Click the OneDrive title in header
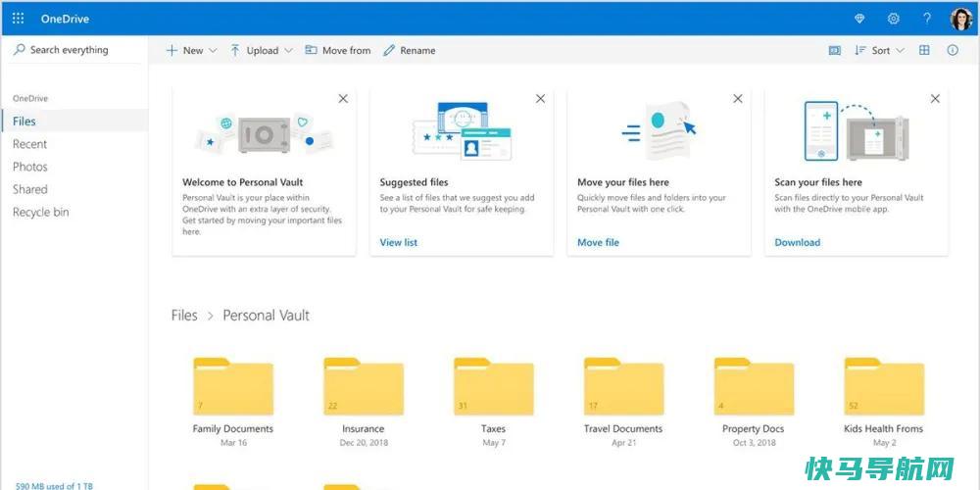The width and height of the screenshot is (980, 490). 65,19
